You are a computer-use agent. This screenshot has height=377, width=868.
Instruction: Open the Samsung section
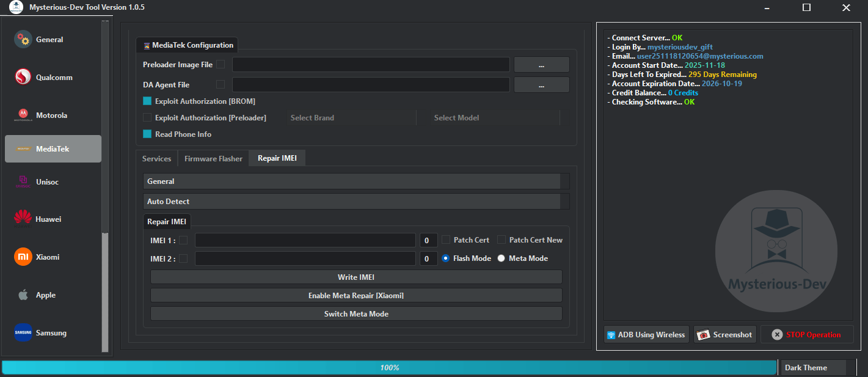click(x=23, y=332)
